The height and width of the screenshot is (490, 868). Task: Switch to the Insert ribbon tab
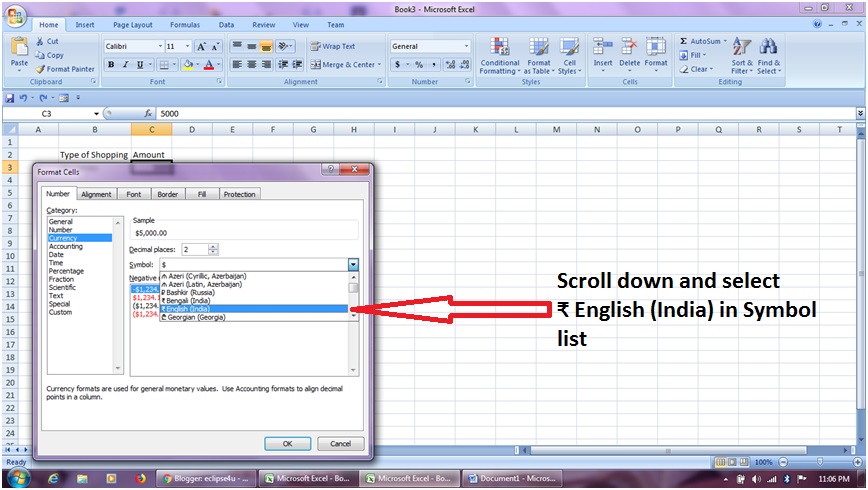(x=85, y=25)
